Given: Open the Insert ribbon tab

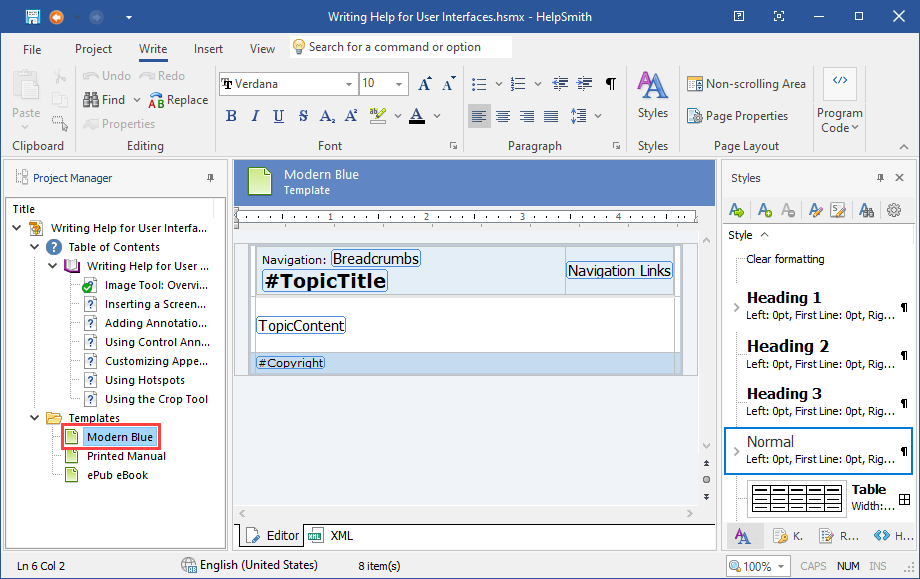Looking at the screenshot, I should pos(208,49).
